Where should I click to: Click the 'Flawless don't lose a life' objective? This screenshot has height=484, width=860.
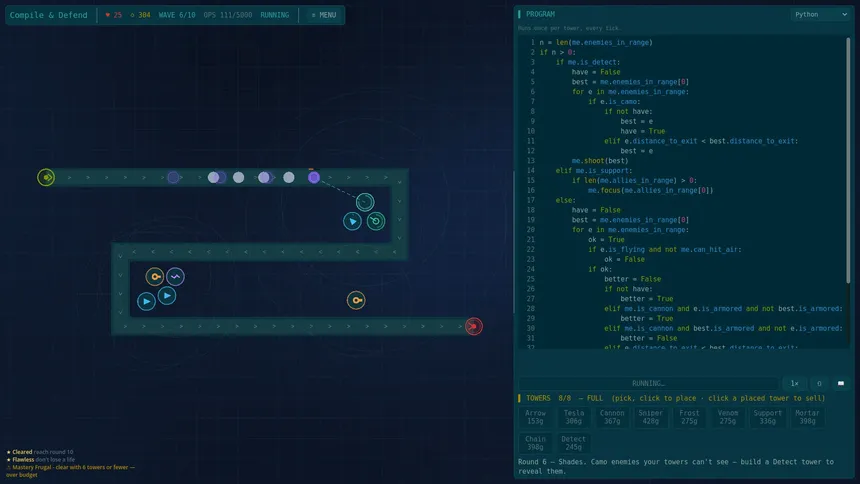pos(41,460)
